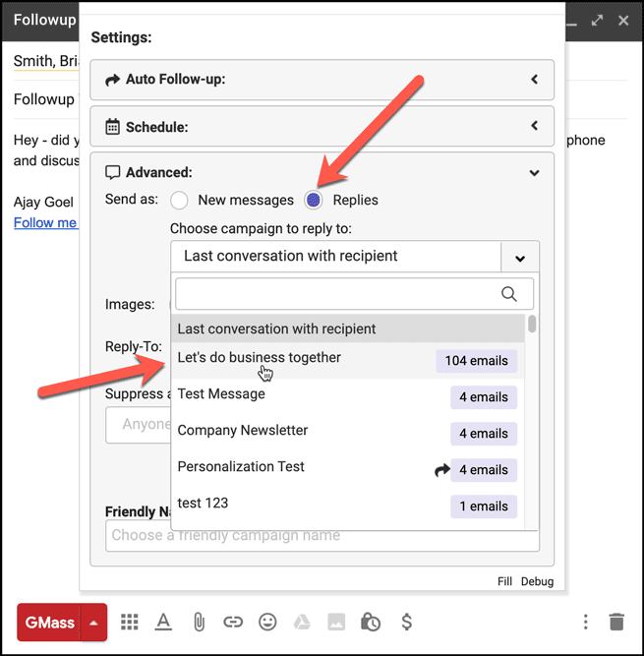
Task: Open the Follow me link
Action: [45, 222]
